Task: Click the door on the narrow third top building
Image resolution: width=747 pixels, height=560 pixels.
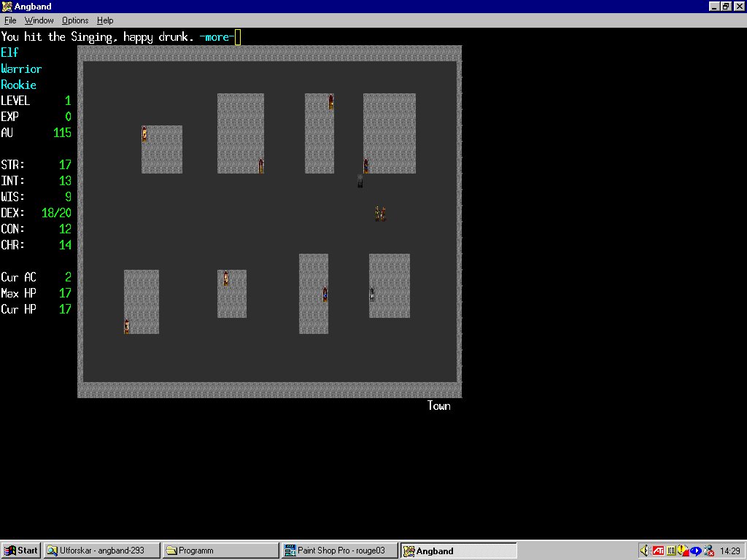Action: click(331, 102)
